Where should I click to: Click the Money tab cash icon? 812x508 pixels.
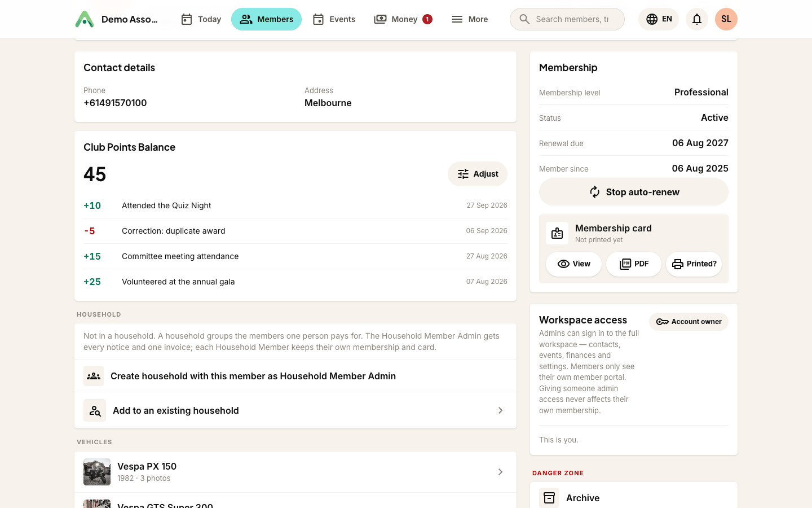(381, 19)
